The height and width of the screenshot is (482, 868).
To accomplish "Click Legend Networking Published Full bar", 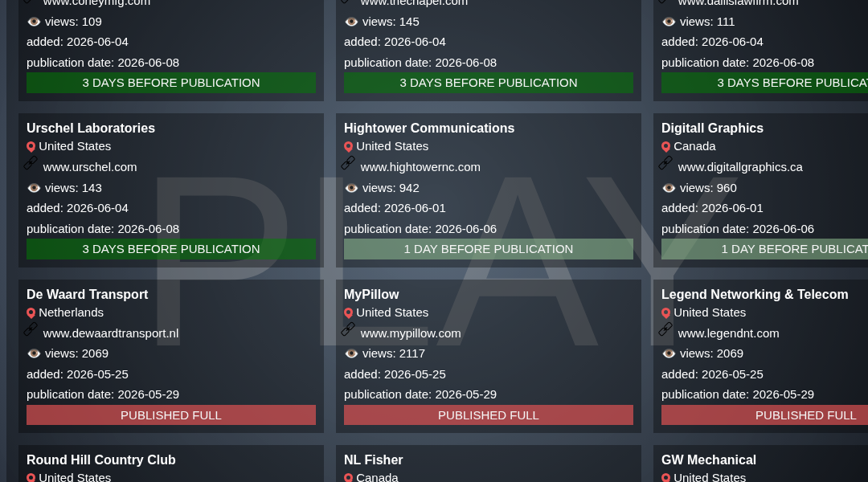I will (764, 415).
